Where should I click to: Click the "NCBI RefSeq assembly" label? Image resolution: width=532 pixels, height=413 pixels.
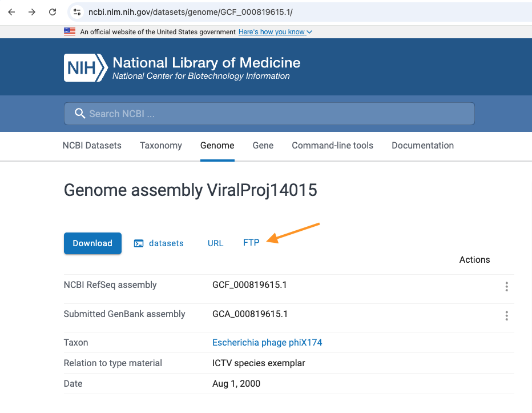(110, 284)
